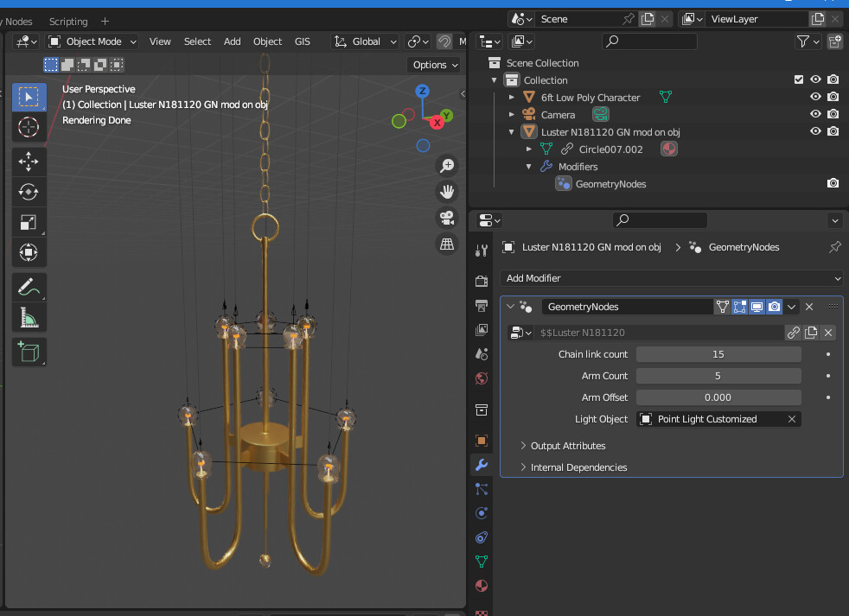
Task: Open the Output properties tab
Action: click(482, 305)
